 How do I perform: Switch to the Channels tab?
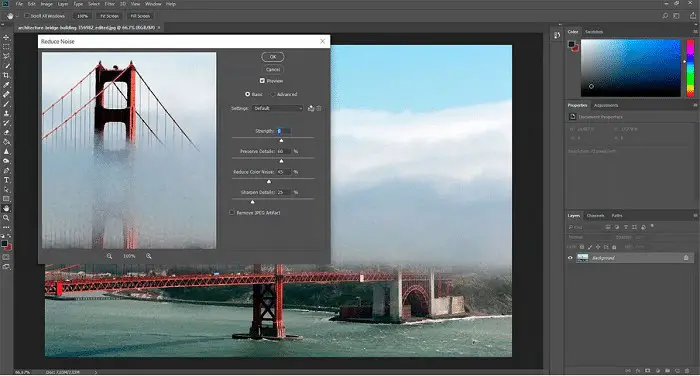[x=595, y=216]
